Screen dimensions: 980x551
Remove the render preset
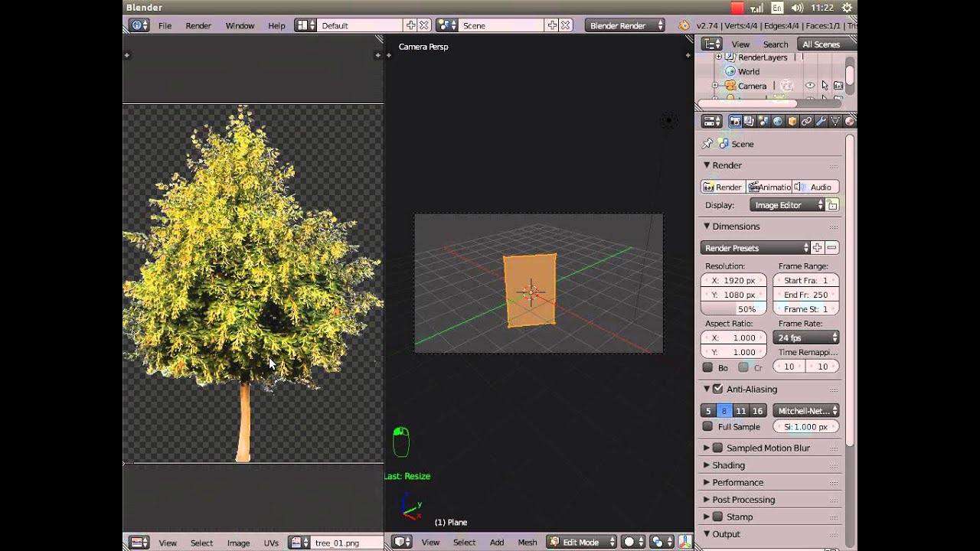[831, 248]
